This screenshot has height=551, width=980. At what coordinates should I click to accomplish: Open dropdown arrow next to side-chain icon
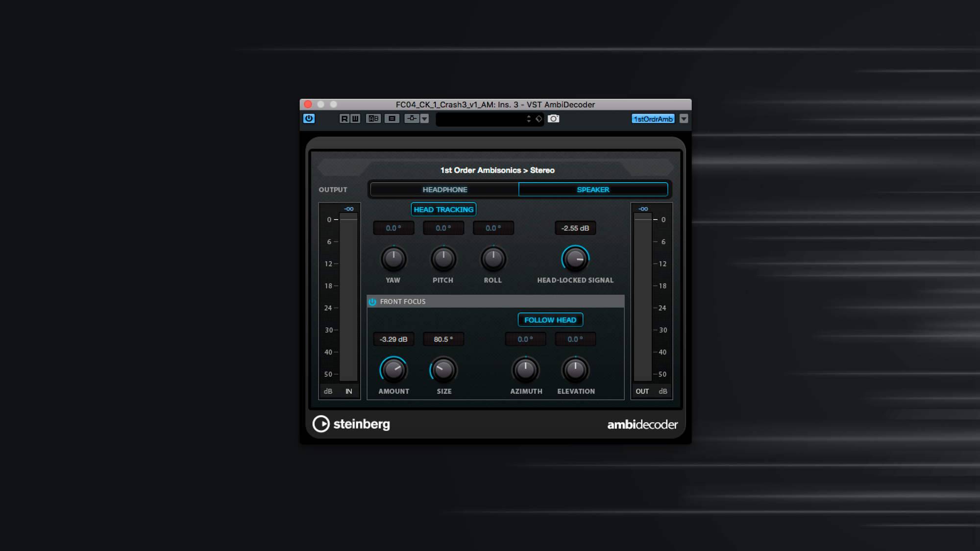(424, 119)
